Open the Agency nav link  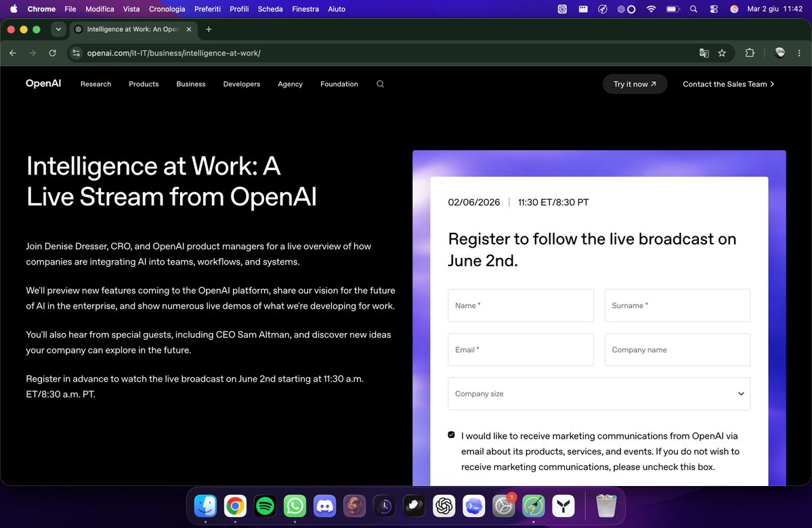click(x=290, y=84)
